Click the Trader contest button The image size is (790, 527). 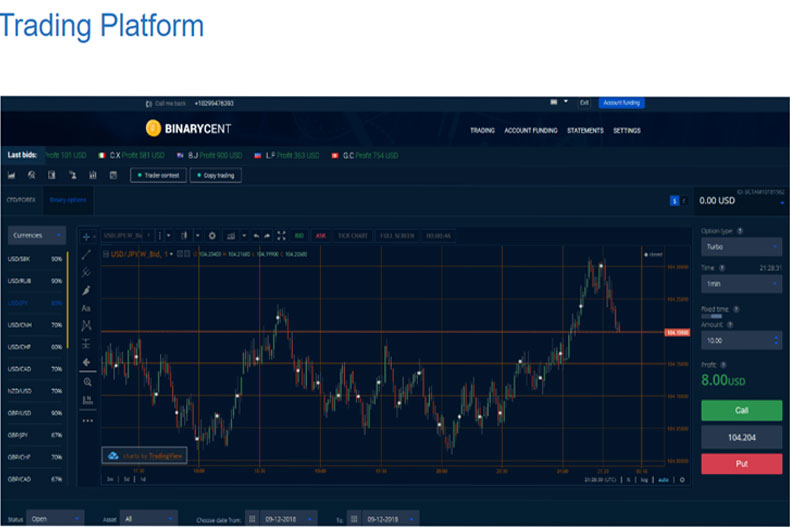pyautogui.click(x=158, y=175)
